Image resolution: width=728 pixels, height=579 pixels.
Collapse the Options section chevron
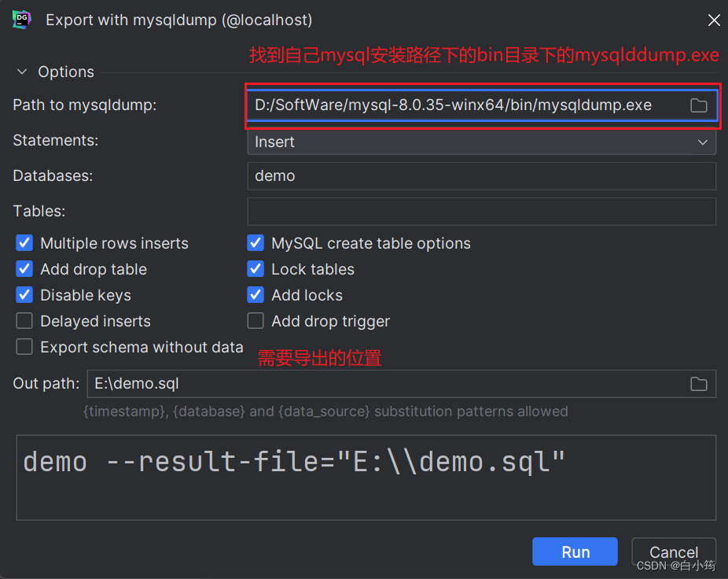[22, 72]
